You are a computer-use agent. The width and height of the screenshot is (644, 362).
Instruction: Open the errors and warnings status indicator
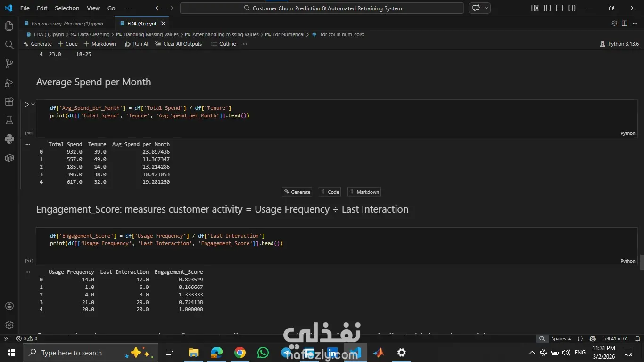(x=27, y=338)
